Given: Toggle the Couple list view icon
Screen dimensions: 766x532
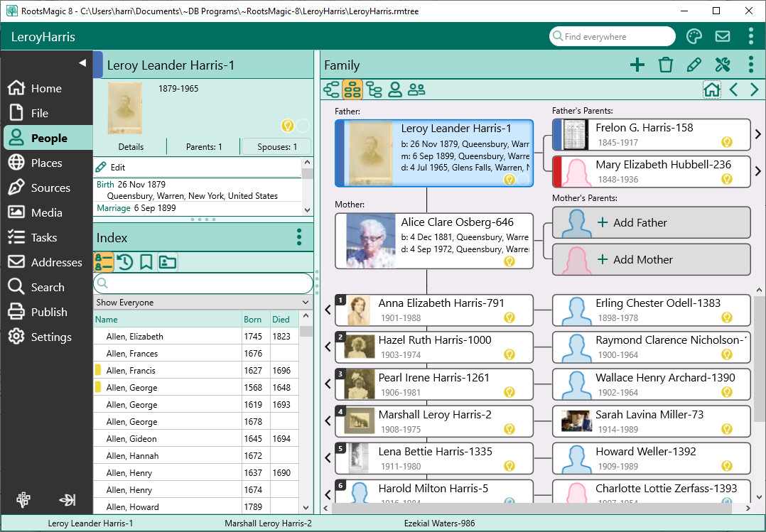Looking at the screenshot, I should (x=416, y=89).
